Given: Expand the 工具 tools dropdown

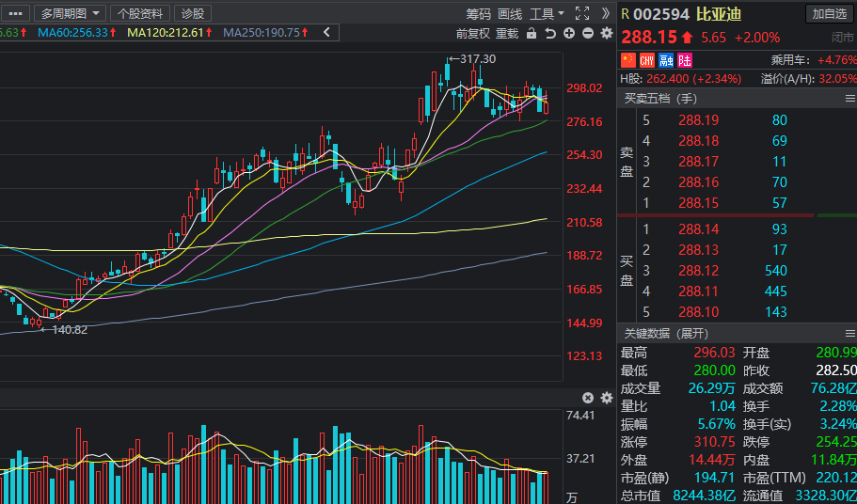Looking at the screenshot, I should [x=547, y=13].
